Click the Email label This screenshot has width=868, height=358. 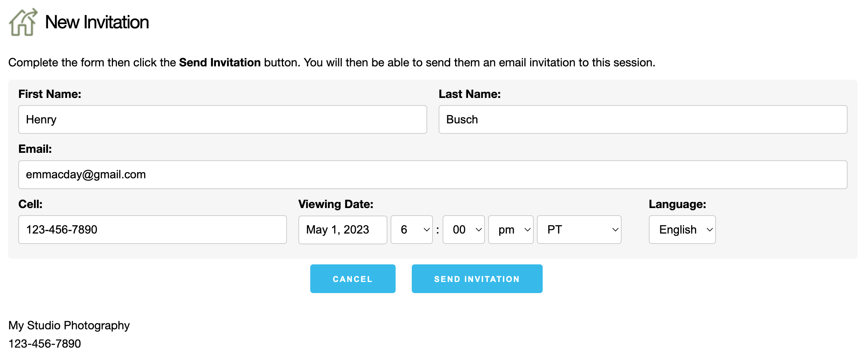click(35, 149)
